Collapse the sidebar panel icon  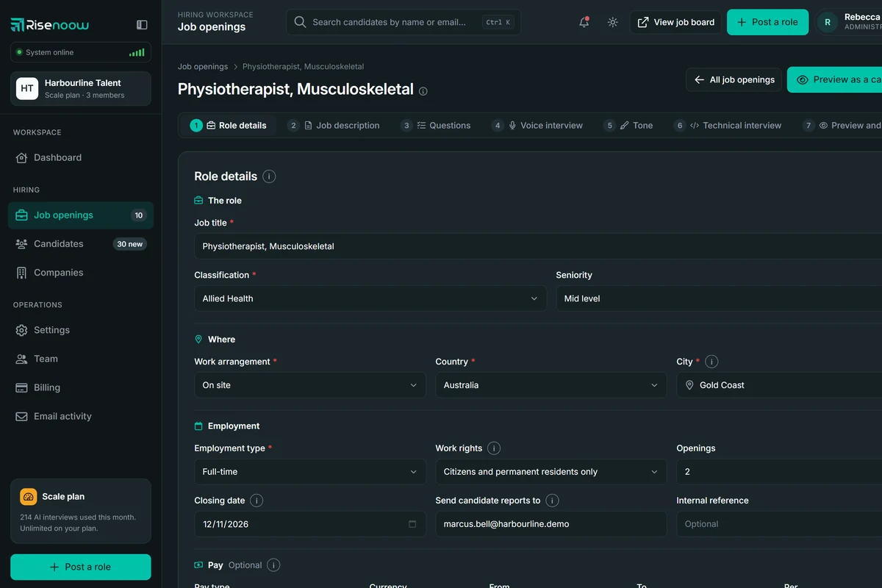tap(142, 25)
